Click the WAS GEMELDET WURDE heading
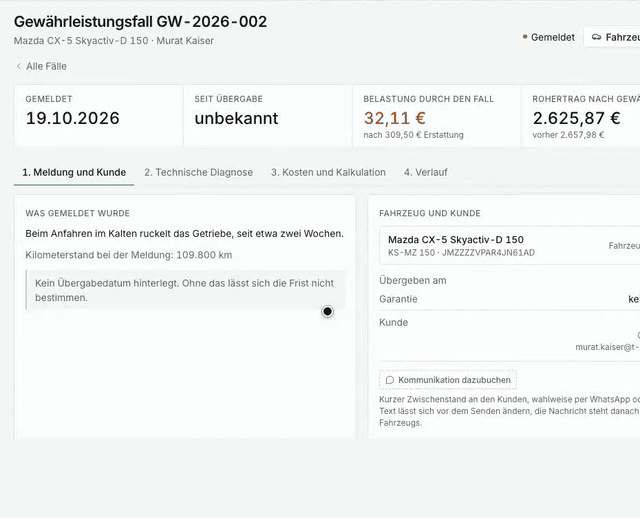Image resolution: width=640 pixels, height=518 pixels. pos(78,213)
